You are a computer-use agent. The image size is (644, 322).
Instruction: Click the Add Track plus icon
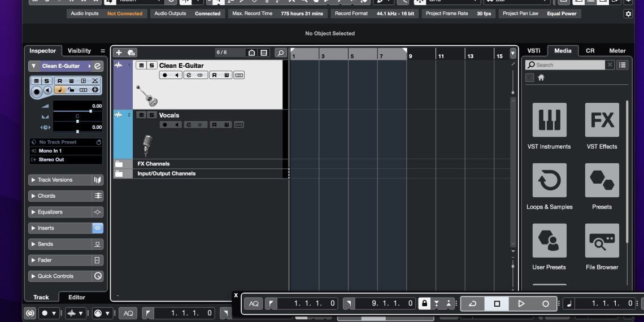coord(119,53)
